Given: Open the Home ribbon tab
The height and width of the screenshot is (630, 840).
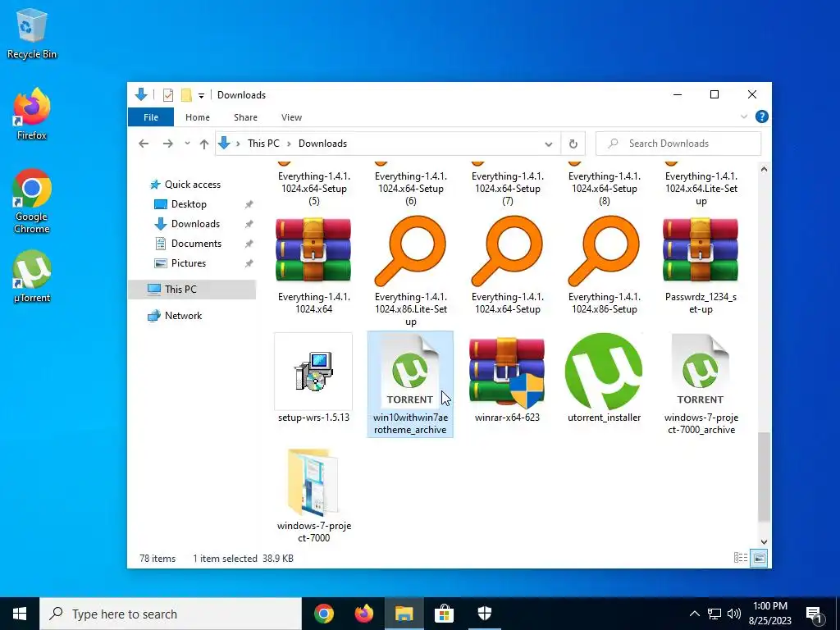Looking at the screenshot, I should coord(198,117).
